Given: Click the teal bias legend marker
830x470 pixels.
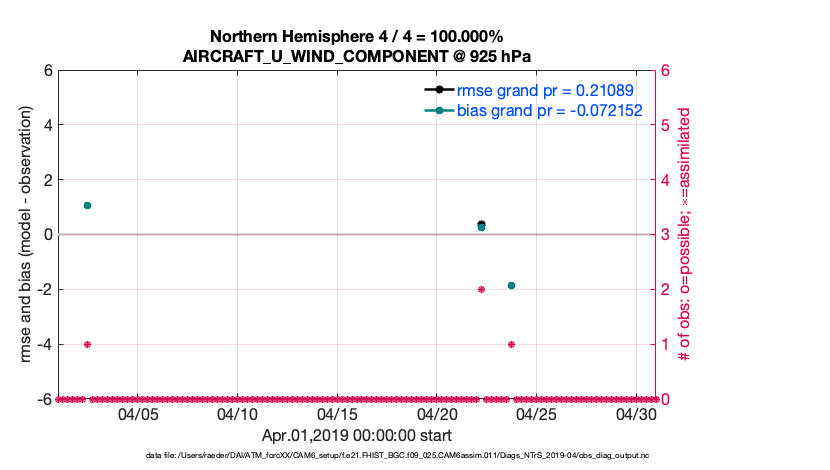Looking at the screenshot, I should point(438,110).
